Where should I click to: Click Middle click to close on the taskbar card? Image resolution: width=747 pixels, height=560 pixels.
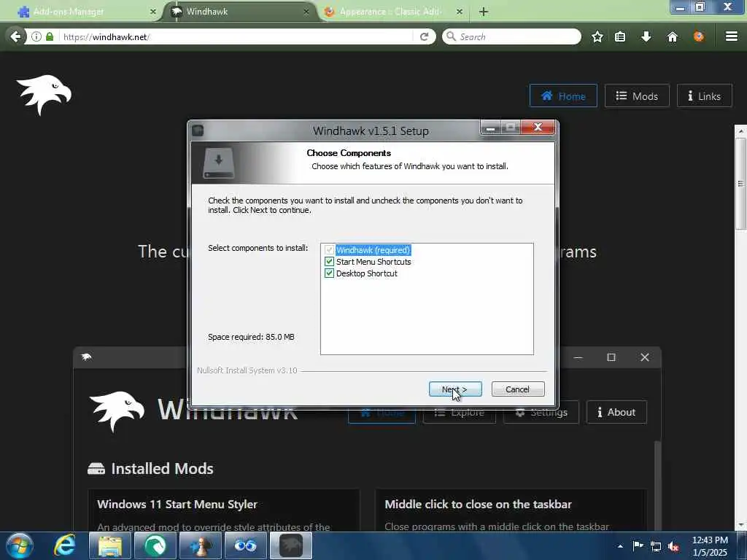pos(511,510)
